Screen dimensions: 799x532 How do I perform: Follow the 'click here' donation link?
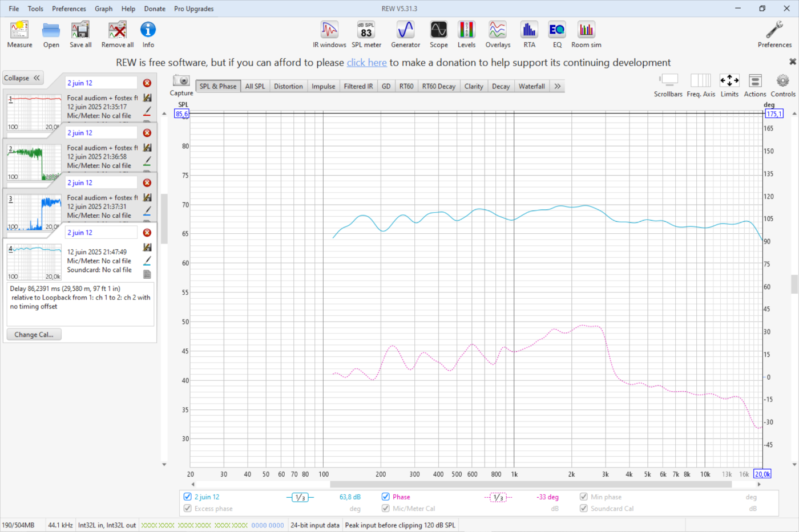tap(366, 63)
